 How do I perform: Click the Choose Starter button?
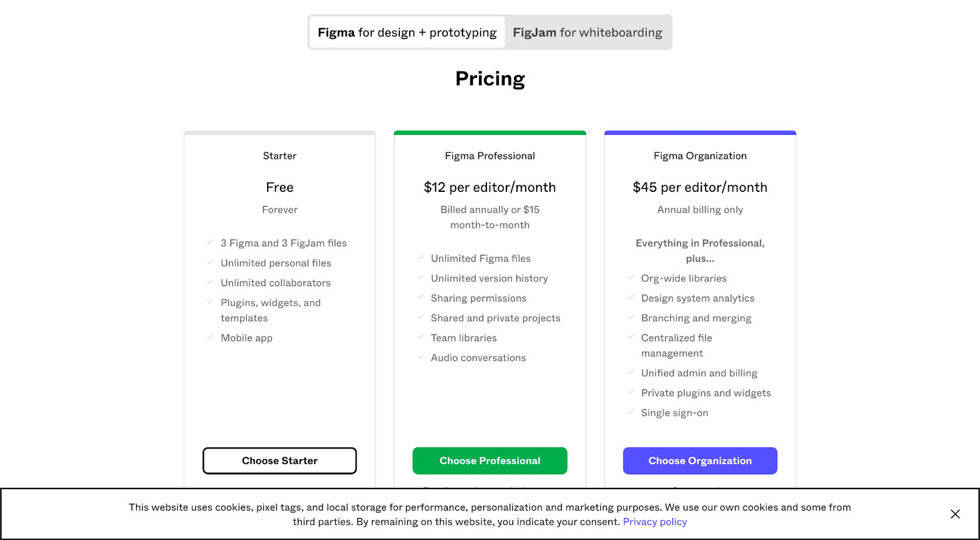click(x=279, y=460)
